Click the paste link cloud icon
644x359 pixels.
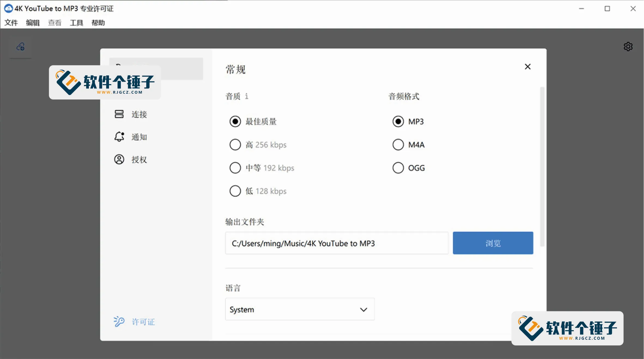21,47
